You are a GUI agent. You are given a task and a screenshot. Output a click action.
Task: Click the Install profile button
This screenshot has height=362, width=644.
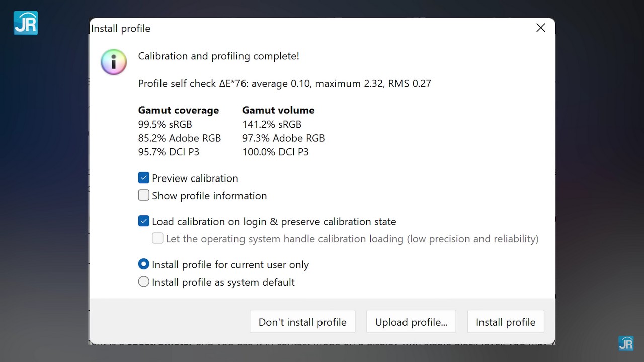pyautogui.click(x=506, y=322)
